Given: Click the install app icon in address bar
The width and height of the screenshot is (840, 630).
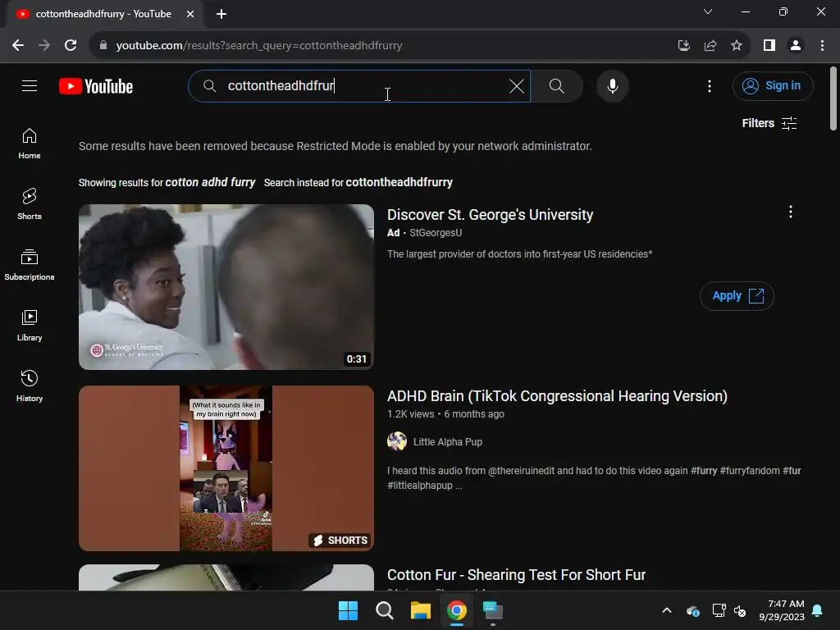Looking at the screenshot, I should pyautogui.click(x=683, y=46).
